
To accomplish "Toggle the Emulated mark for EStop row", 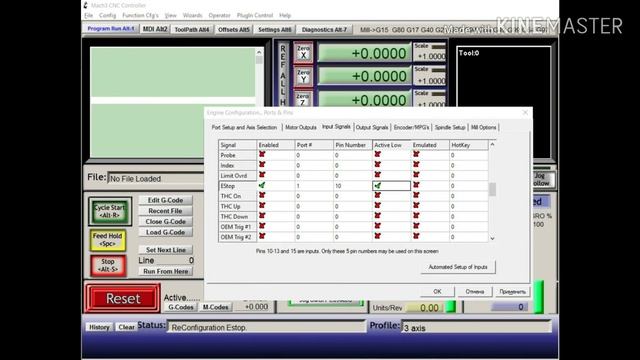I will click(416, 185).
